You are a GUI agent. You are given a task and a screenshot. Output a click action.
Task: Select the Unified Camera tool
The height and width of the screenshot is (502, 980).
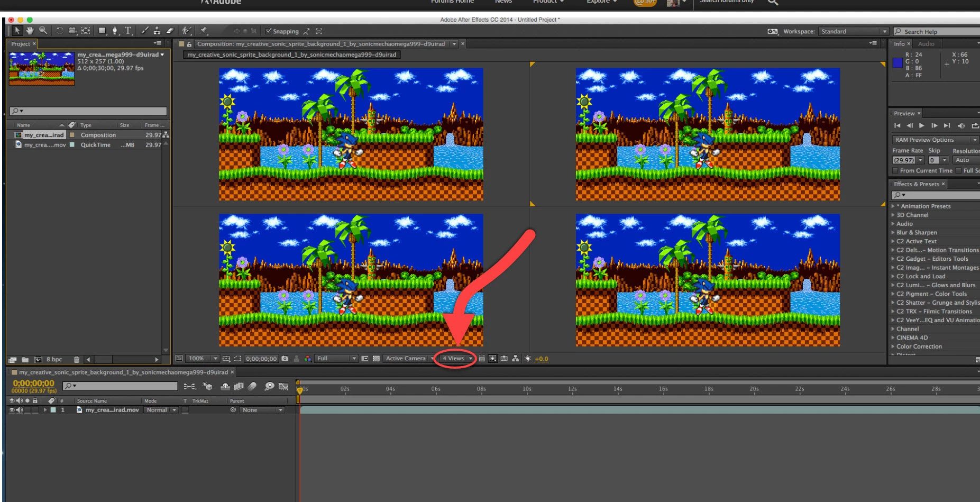click(72, 31)
